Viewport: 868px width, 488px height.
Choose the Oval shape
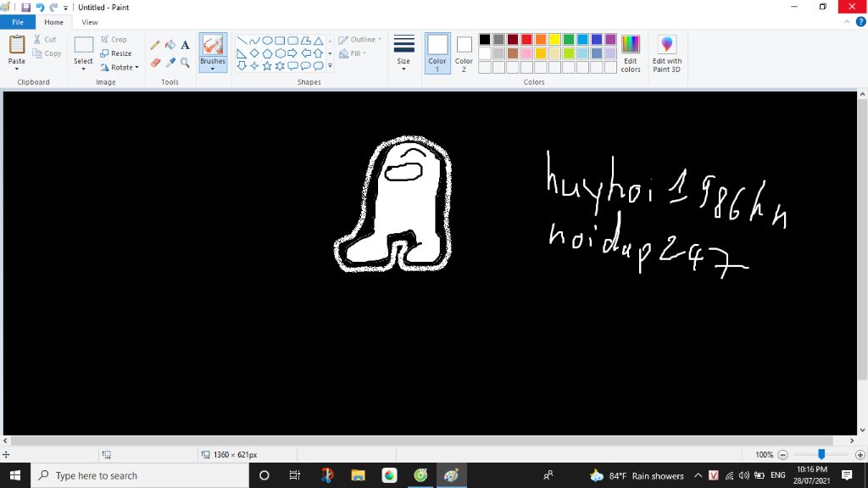tap(267, 41)
